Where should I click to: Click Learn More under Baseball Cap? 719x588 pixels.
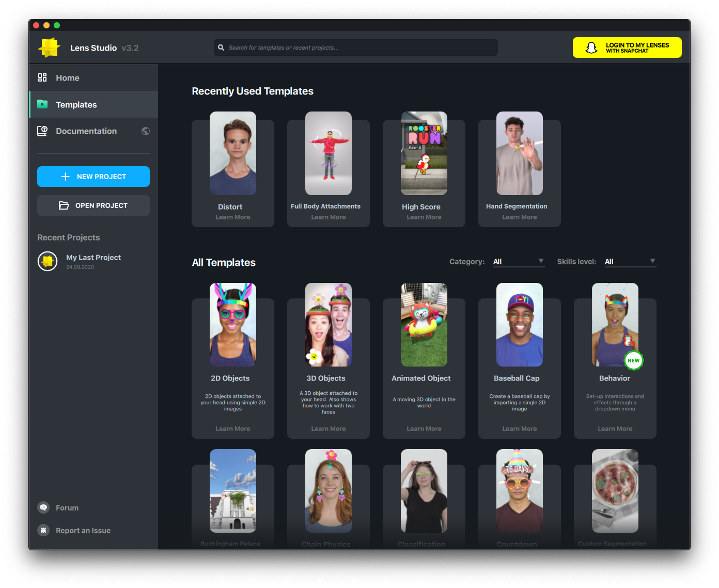[519, 429]
